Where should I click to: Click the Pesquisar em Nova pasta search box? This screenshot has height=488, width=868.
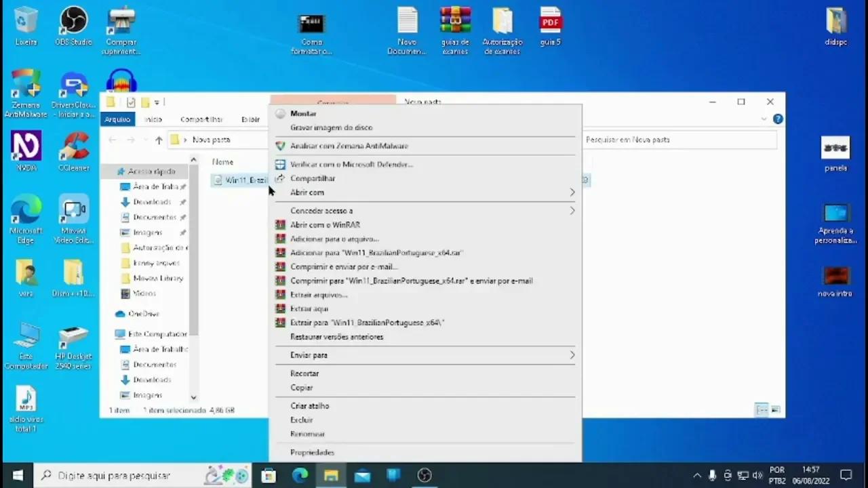coord(678,140)
